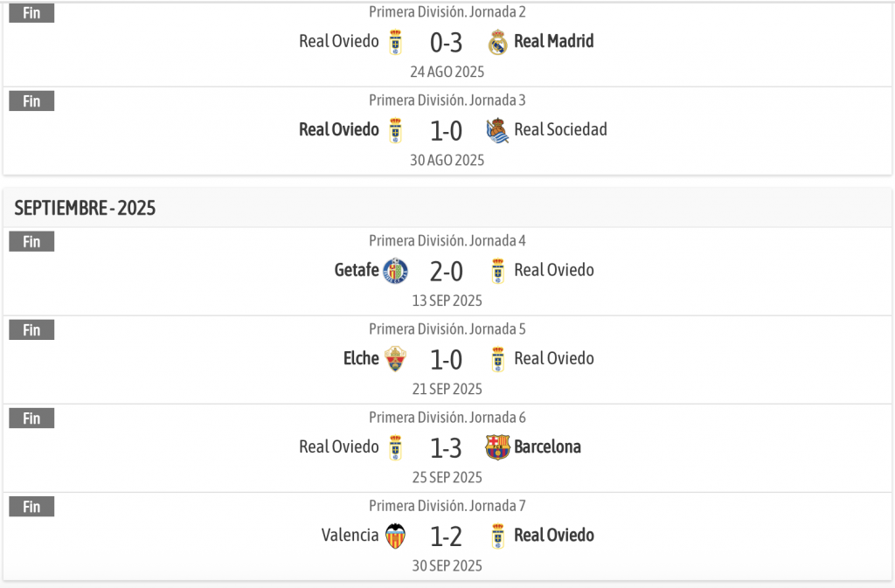Open the Real Madrid team name link
Screen dimensions: 895x588
pos(553,41)
